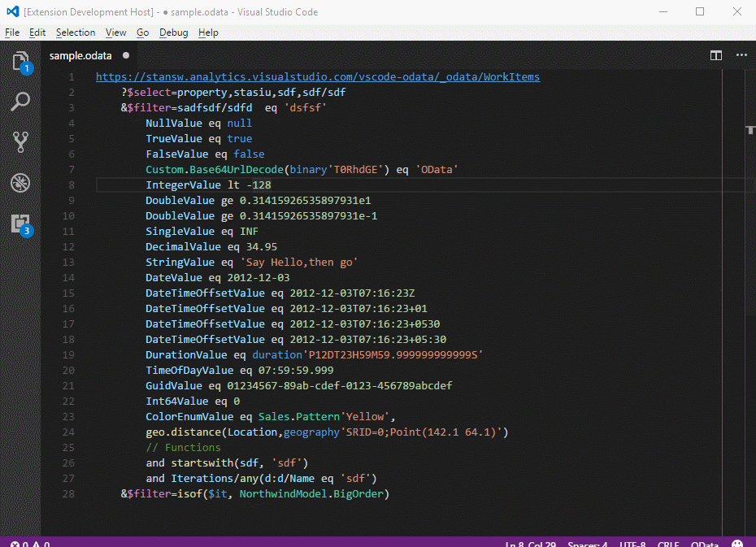Screen dimensions: 756x547
Task: Click the Split Editor icon
Action: (x=715, y=55)
